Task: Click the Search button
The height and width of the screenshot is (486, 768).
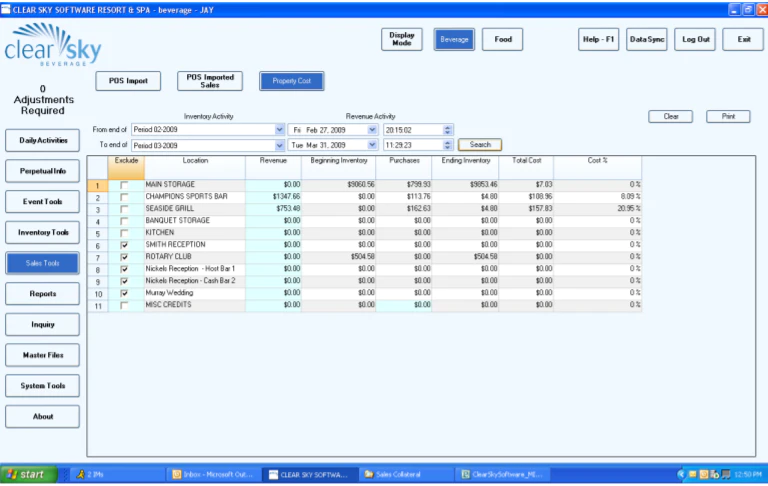Action: pyautogui.click(x=480, y=145)
